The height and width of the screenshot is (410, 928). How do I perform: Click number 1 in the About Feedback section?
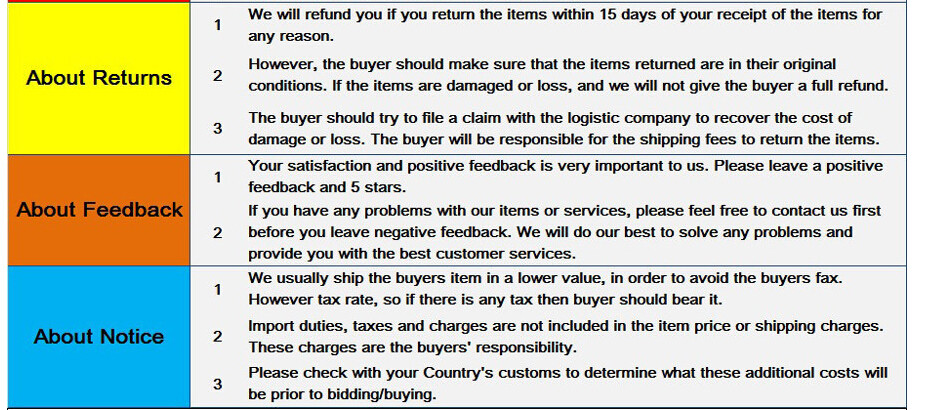pos(218,177)
